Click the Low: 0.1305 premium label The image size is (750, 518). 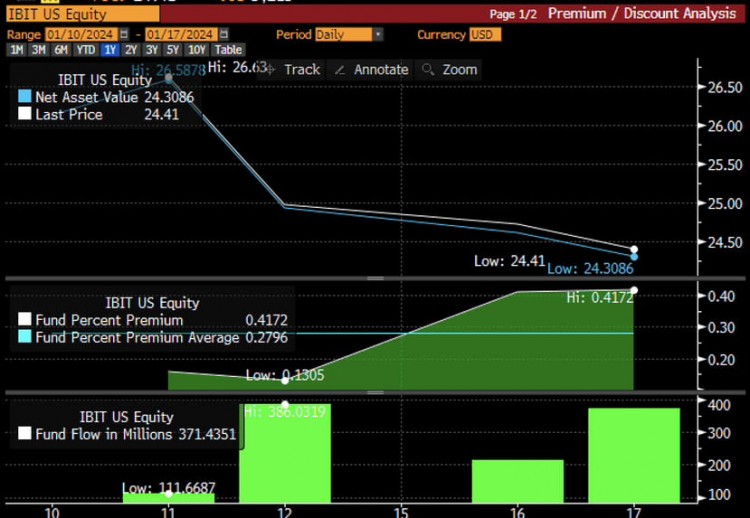point(285,375)
